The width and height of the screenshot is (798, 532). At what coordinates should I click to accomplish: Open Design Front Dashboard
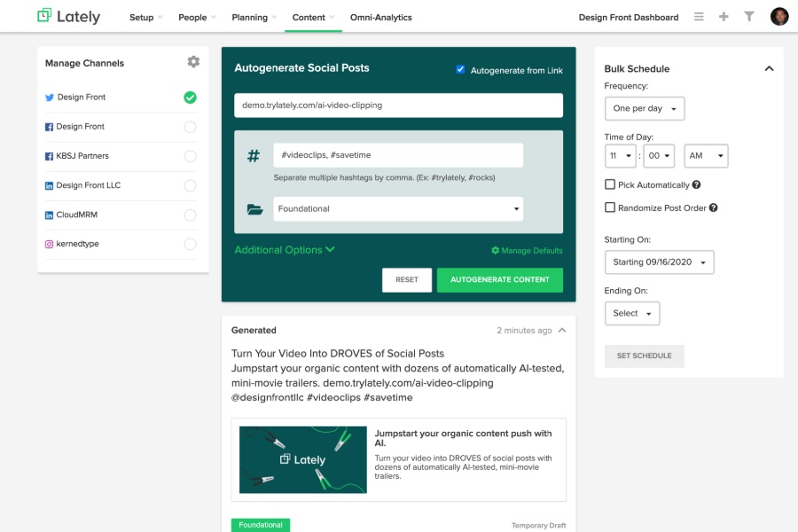629,18
